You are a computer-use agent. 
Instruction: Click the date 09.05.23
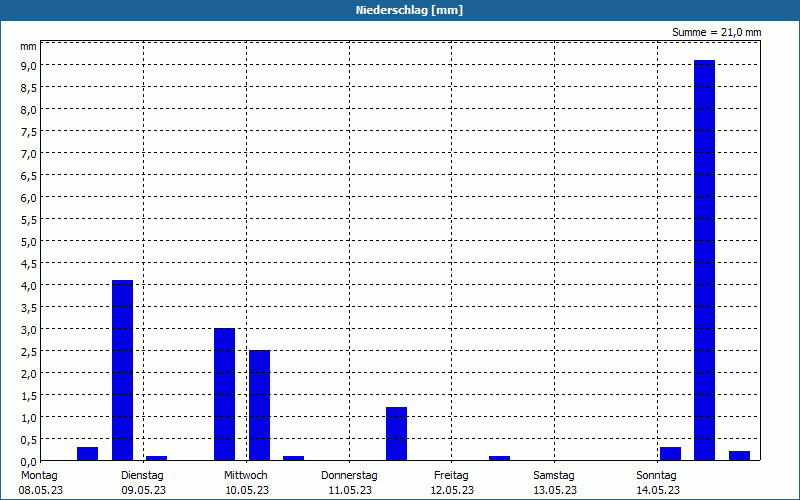pos(143,490)
